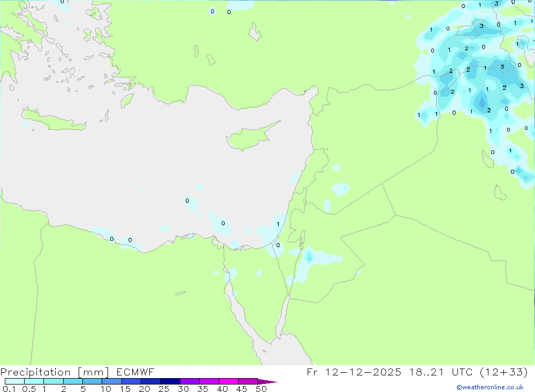Viewport: 535px width, 392px height.
Task: Select the '25' legend scale value
Action: coord(164,389)
